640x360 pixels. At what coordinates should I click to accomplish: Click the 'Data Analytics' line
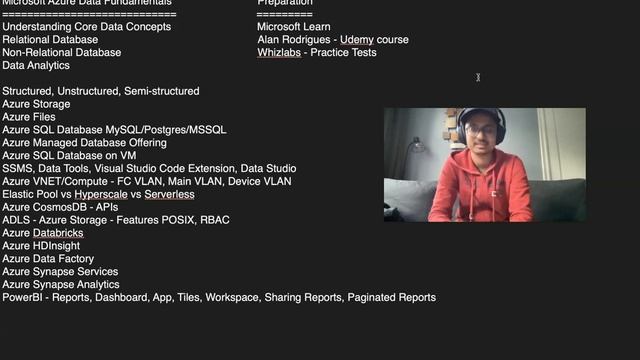[x=36, y=66]
